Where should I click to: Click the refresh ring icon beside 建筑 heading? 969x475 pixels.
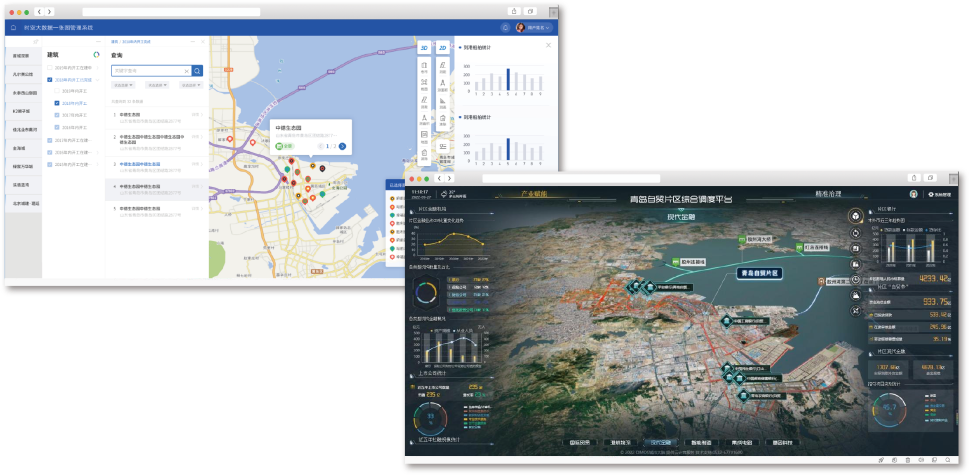click(x=96, y=55)
